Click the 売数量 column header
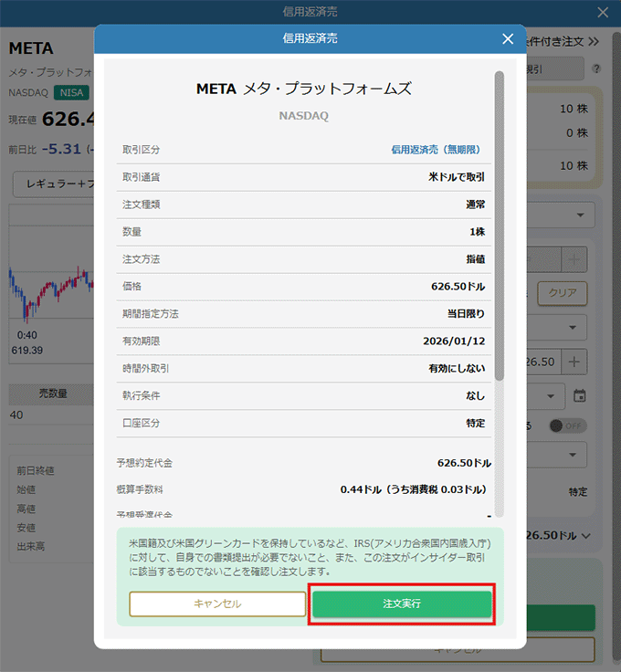Screen dimensions: 621x672 point(53,394)
